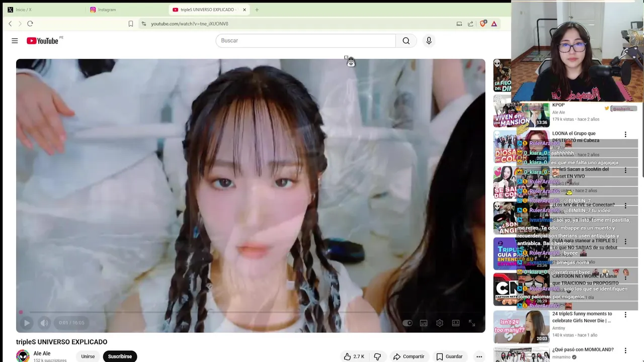Start voice search with the microphone
Image resolution: width=644 pixels, height=362 pixels.
point(429,41)
